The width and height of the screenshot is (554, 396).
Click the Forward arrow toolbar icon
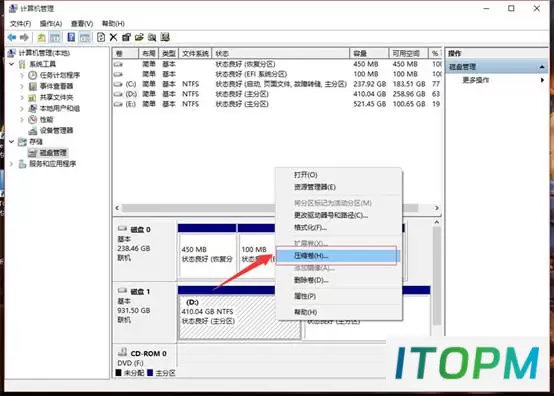(24, 37)
